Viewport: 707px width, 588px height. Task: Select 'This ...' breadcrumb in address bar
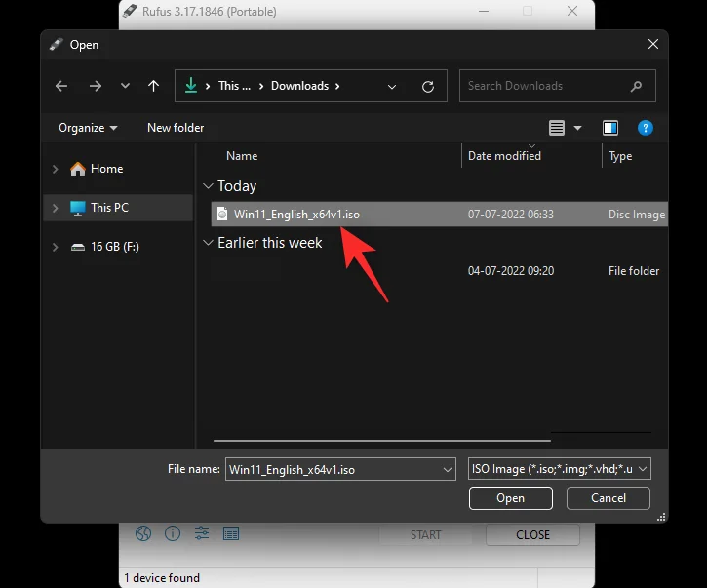point(234,86)
